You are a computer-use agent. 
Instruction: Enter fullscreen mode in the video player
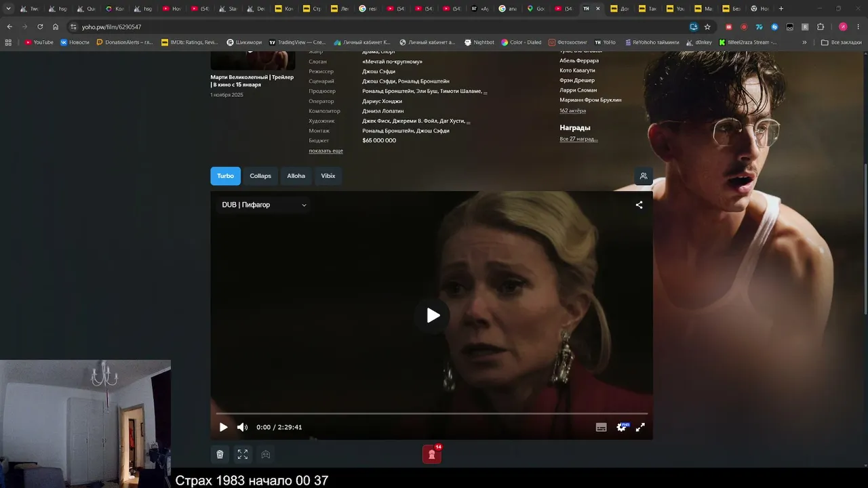click(x=640, y=427)
